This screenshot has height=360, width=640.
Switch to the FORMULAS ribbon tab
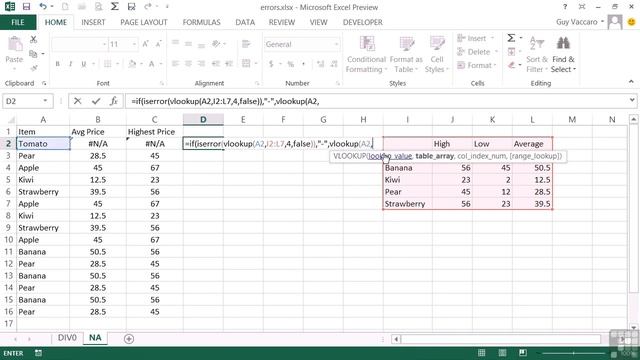tap(201, 22)
